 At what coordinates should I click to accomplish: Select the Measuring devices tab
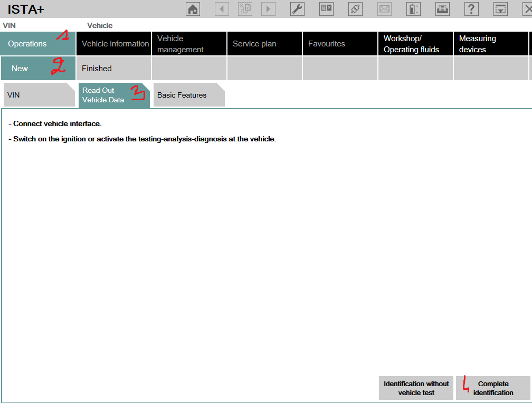[491, 44]
